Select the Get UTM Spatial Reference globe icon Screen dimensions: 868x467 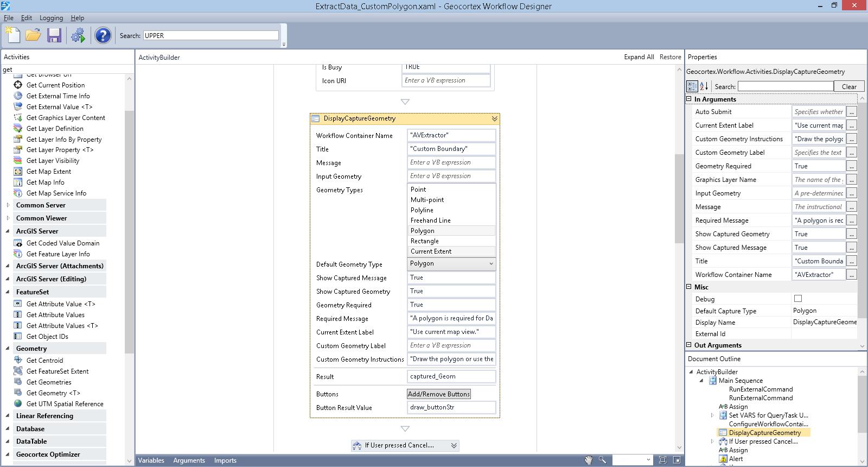18,403
